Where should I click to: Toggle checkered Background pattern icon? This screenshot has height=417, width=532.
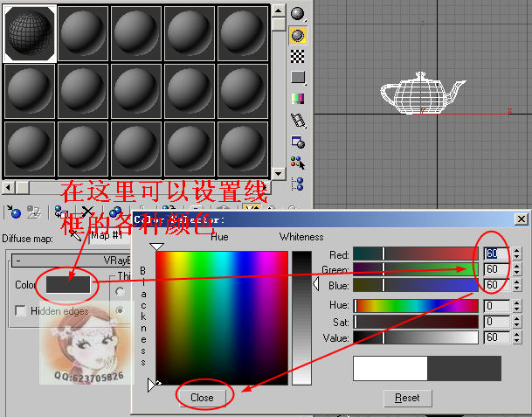[x=298, y=56]
